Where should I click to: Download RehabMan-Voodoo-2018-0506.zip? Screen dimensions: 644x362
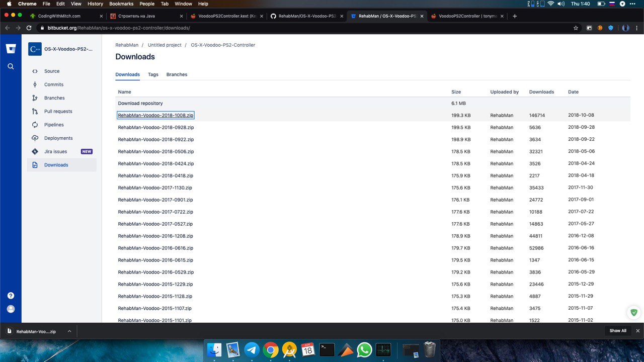pos(156,151)
